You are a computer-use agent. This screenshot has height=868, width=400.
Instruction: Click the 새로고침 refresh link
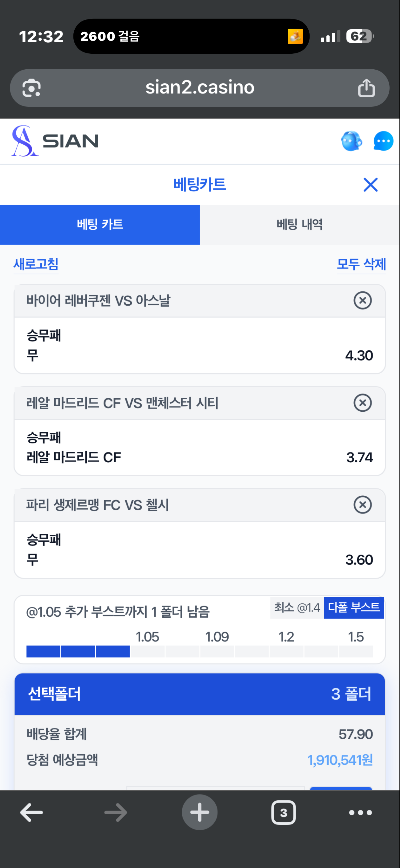click(x=36, y=264)
